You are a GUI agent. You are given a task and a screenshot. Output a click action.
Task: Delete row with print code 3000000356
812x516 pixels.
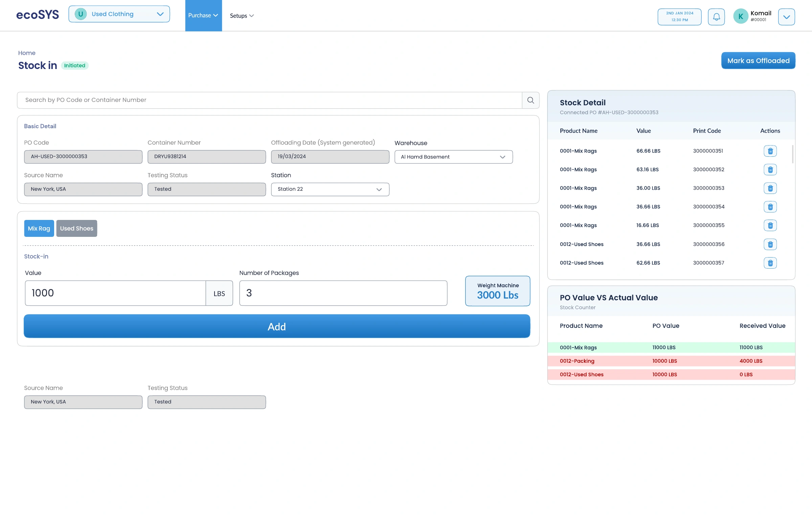tap(770, 244)
